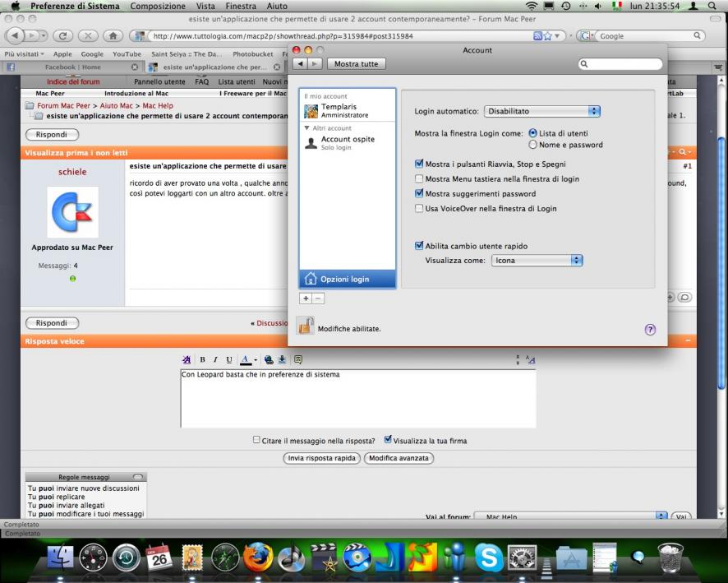The width and height of the screenshot is (728, 583).
Task: Open the Trash in the Dock
Action: pos(670,558)
